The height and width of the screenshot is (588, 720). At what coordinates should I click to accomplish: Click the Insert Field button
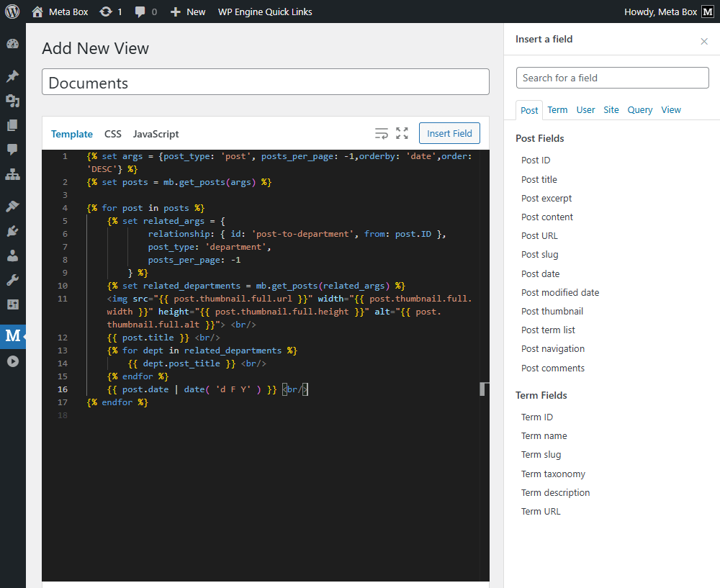(x=449, y=133)
